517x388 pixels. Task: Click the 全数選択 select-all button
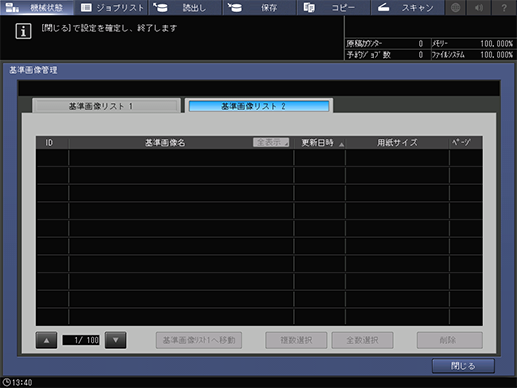click(x=362, y=340)
